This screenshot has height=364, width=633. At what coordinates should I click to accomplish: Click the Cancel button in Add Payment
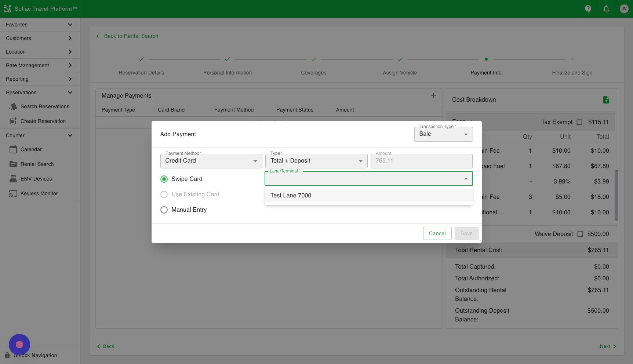pos(437,233)
